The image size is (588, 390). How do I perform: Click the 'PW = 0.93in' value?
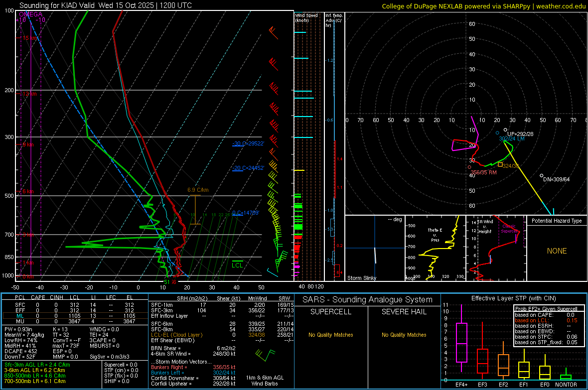[x=18, y=329]
